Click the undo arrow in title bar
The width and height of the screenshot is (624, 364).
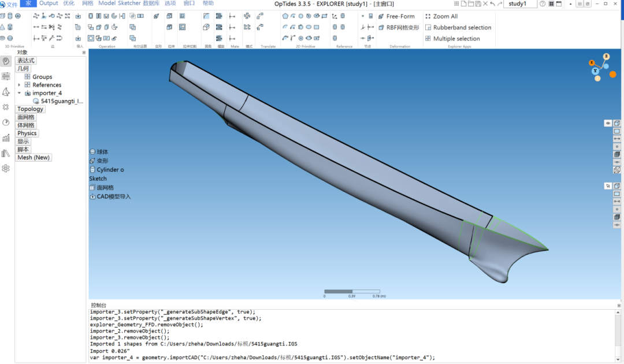[x=493, y=3]
